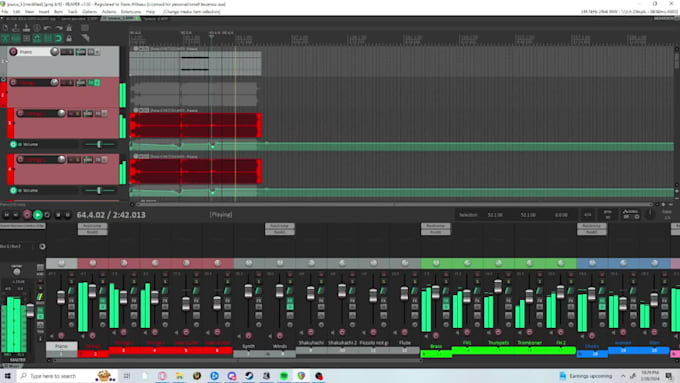
Task: Select the Trumpets track name in mixer
Action: coord(498,343)
